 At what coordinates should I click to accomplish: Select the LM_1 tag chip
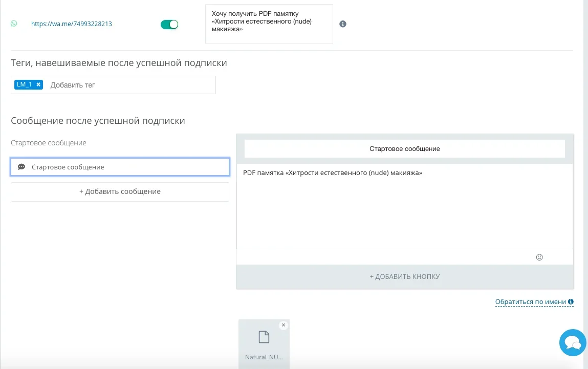(29, 85)
